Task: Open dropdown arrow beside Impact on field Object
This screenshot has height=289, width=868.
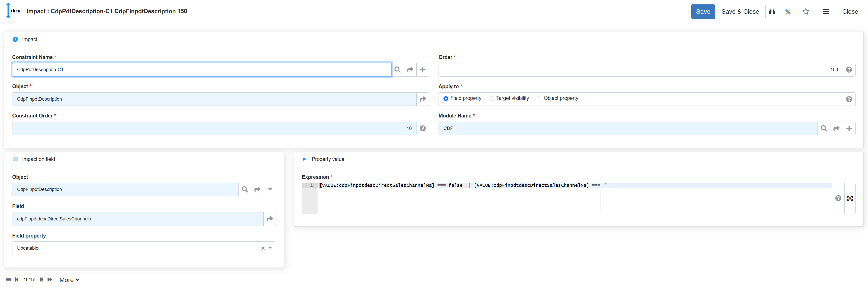Action: point(270,189)
